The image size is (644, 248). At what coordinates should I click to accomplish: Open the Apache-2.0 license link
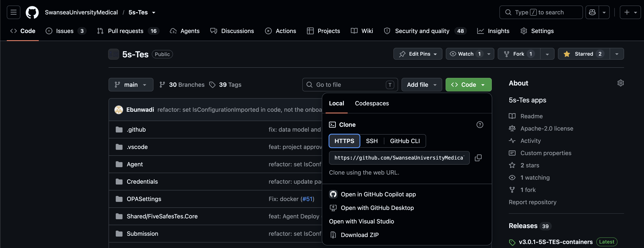click(541, 128)
